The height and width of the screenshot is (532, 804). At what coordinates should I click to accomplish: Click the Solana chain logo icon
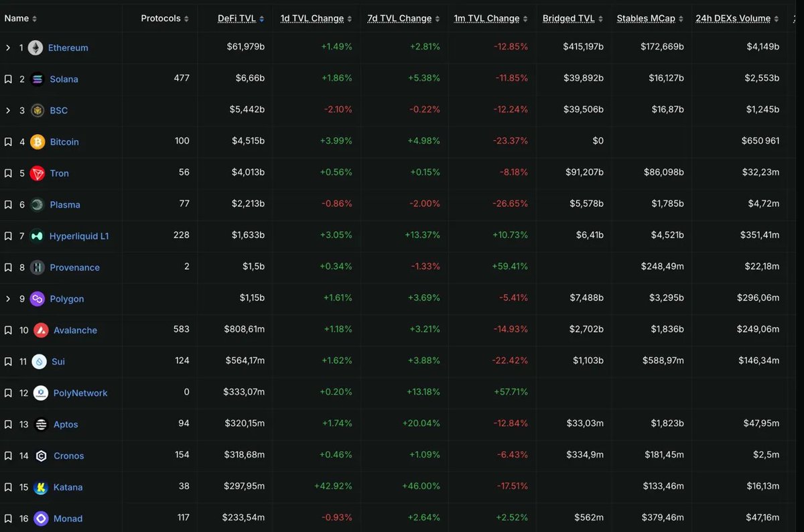(x=37, y=79)
